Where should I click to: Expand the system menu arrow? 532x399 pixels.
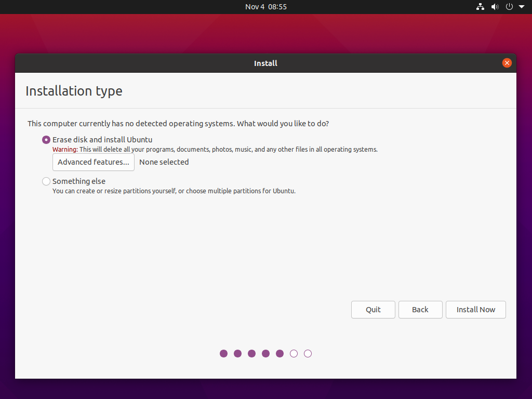[x=522, y=7]
